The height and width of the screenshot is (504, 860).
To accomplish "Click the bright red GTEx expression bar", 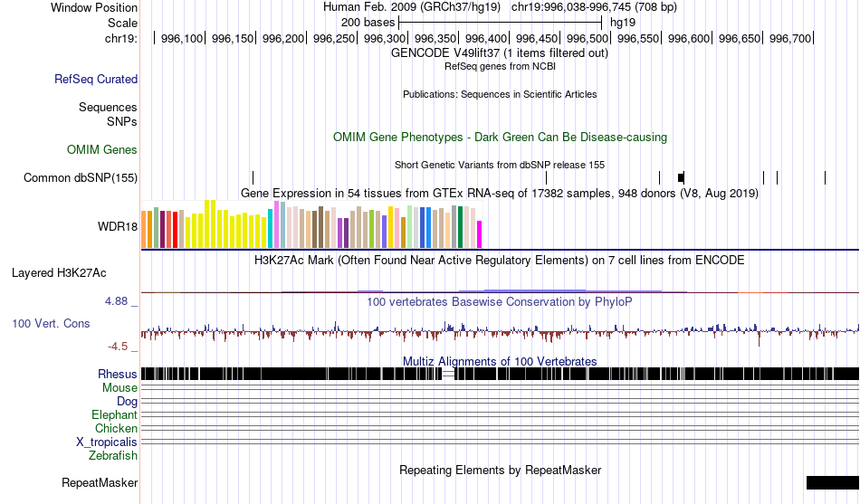I will (x=175, y=230).
